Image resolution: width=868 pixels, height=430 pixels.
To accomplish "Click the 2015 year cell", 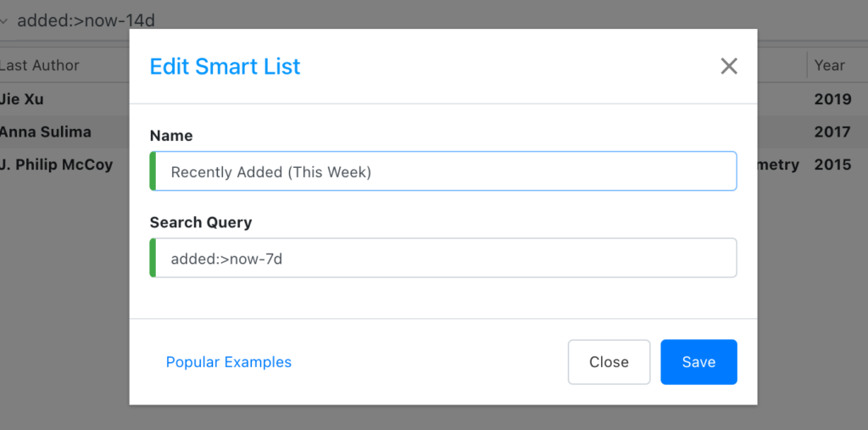I will pos(832,165).
